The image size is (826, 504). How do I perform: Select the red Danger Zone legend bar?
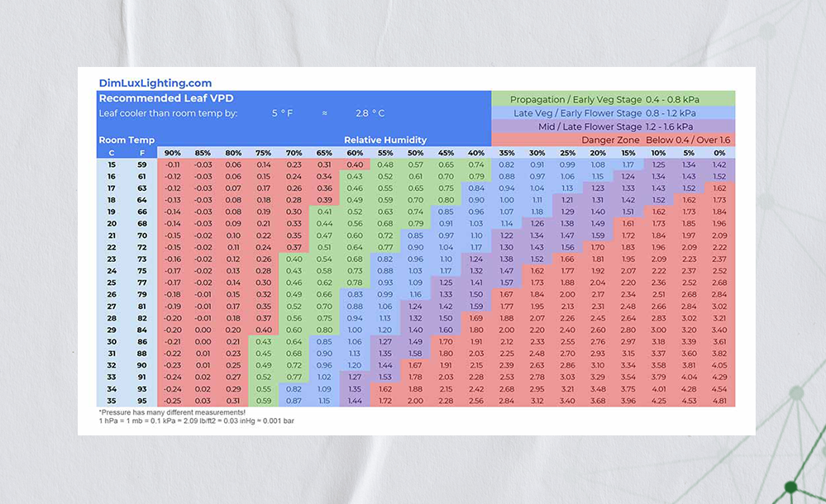point(614,140)
